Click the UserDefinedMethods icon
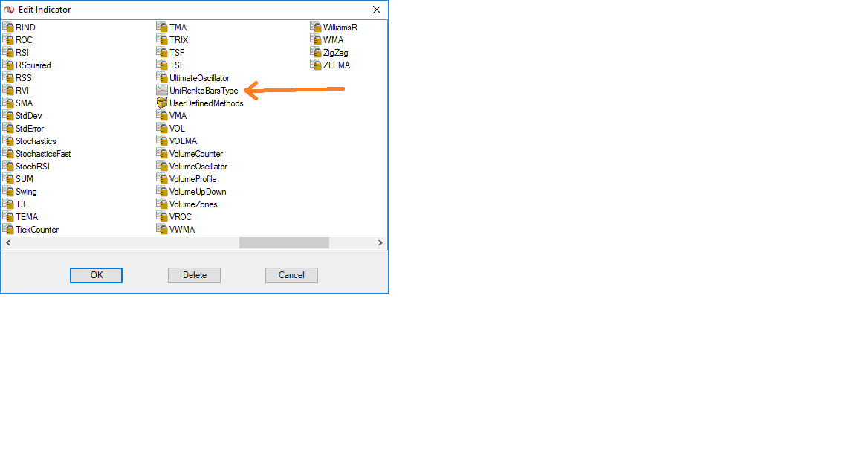868x472 pixels. point(162,103)
